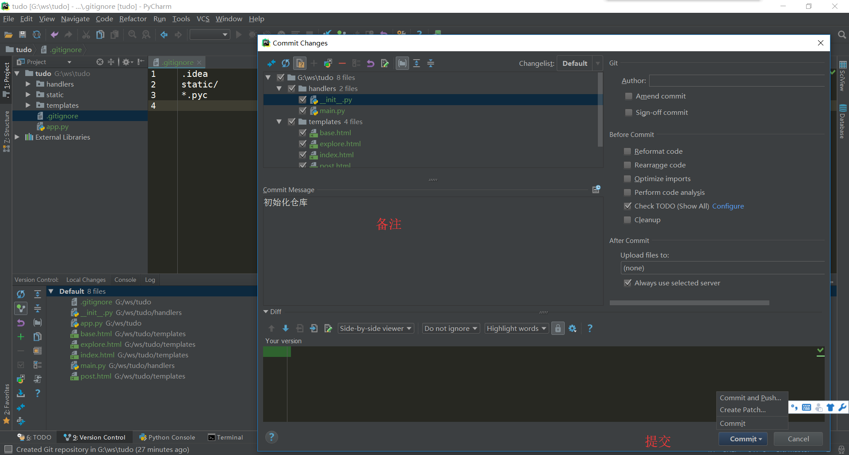Click the red Delete icon in Commit toolbar
This screenshot has width=849, height=455.
[342, 63]
